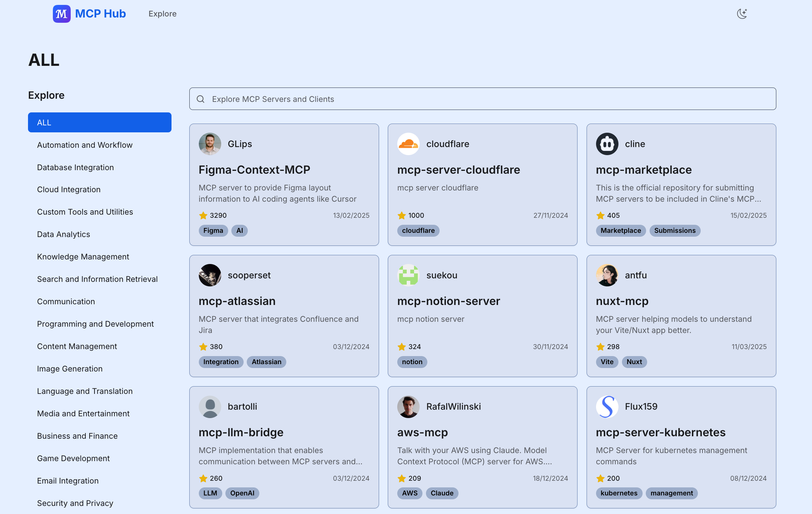The image size is (812, 514).
Task: Click the cline robot avatar icon
Action: [607, 144]
